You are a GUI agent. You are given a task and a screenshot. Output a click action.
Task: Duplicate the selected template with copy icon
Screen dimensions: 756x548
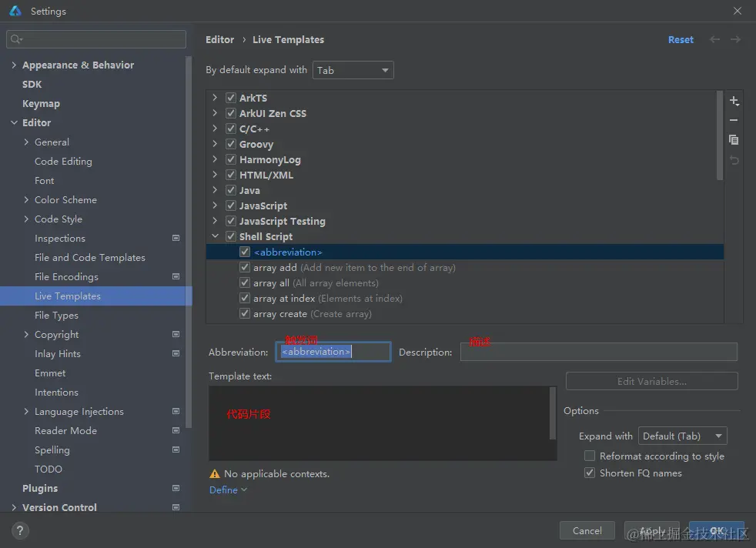pyautogui.click(x=734, y=140)
